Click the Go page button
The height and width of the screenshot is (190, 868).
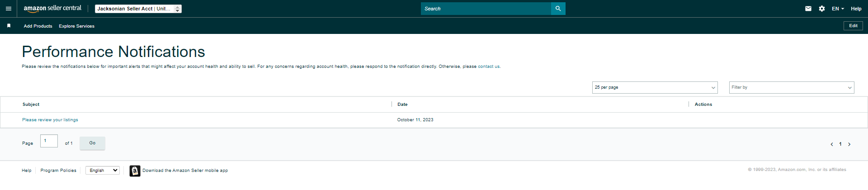[92, 143]
